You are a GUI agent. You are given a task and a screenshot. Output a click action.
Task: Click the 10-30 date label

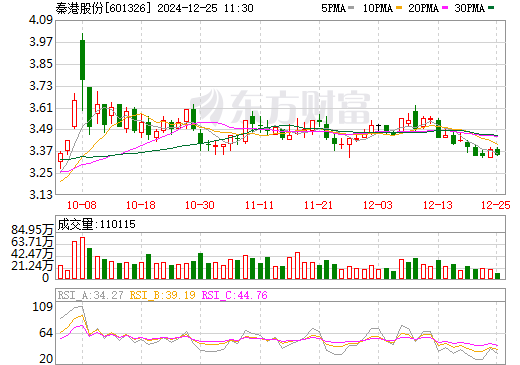(200, 205)
